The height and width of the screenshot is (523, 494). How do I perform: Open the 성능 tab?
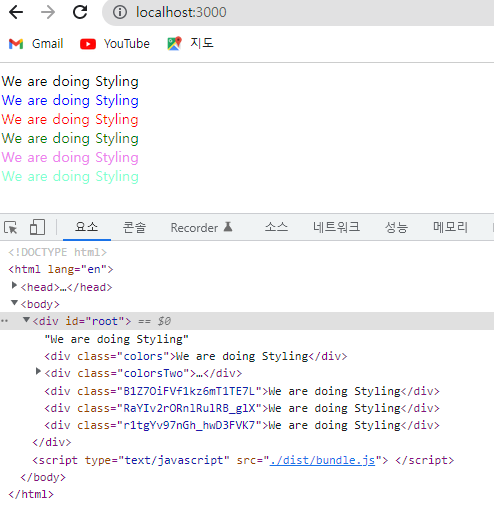coord(396,227)
